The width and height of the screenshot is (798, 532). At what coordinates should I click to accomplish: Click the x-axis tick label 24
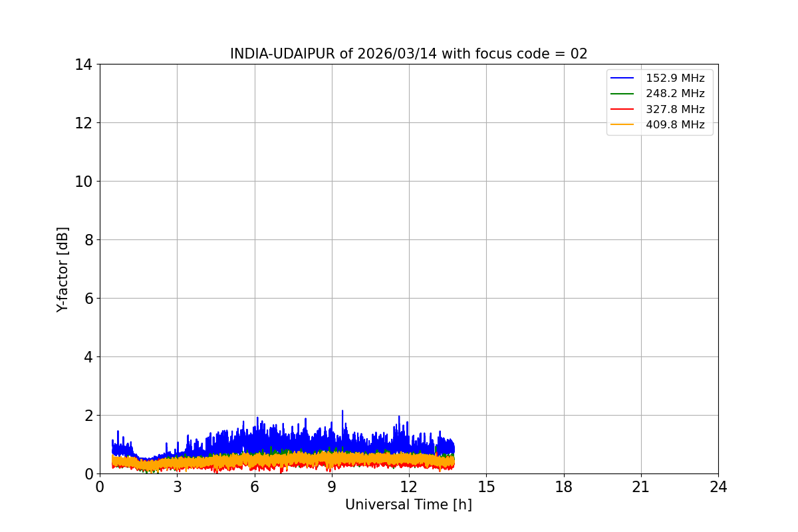pyautogui.click(x=718, y=487)
